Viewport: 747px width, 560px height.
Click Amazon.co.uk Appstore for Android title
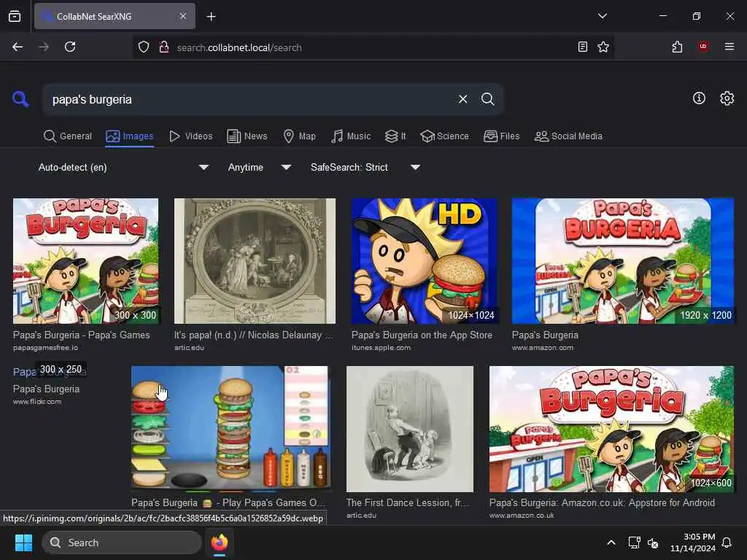[x=602, y=502]
